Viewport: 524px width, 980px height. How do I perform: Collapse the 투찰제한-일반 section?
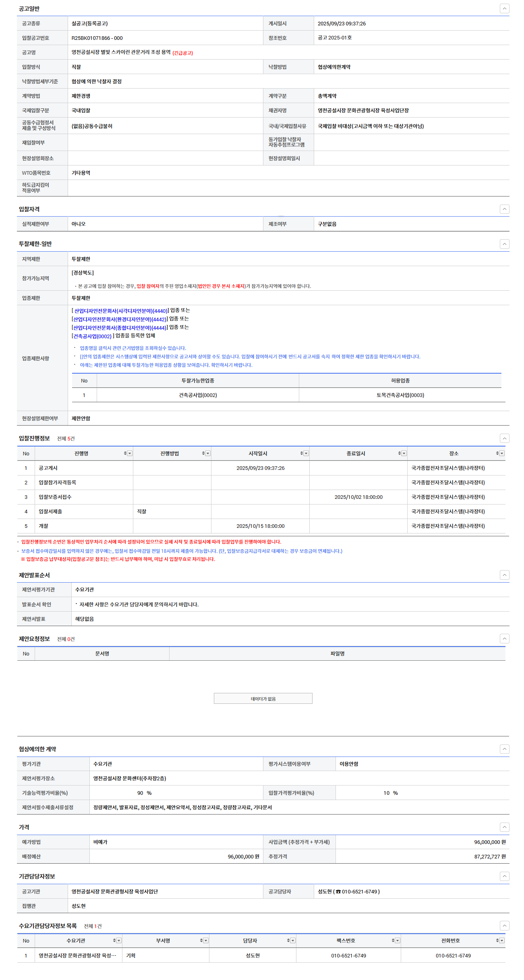pyautogui.click(x=504, y=244)
